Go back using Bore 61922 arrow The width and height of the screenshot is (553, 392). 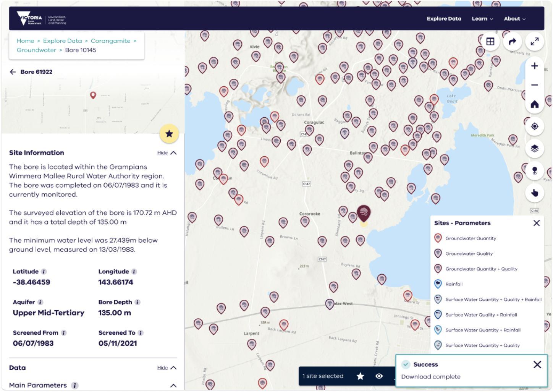coord(13,72)
